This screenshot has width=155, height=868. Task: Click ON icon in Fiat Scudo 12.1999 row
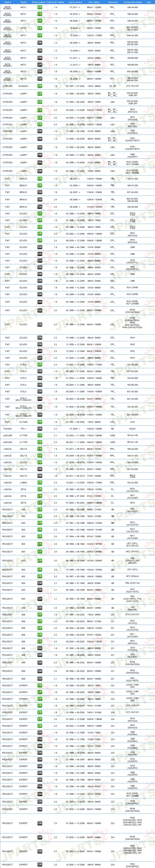coord(39,344)
